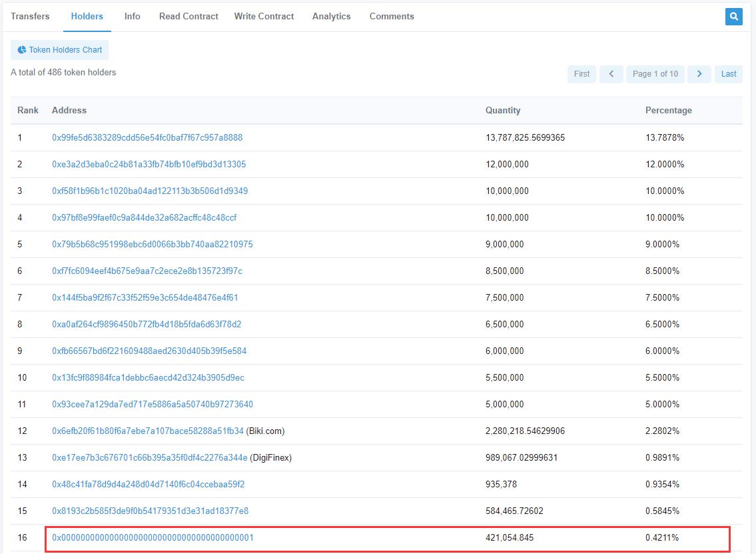Click the total 486 token holders text

63,73
